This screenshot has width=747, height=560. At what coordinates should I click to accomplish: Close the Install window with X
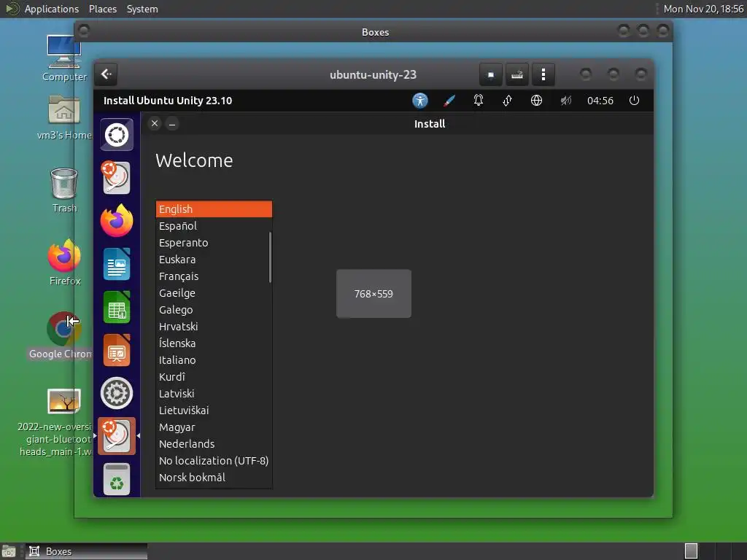(x=155, y=124)
